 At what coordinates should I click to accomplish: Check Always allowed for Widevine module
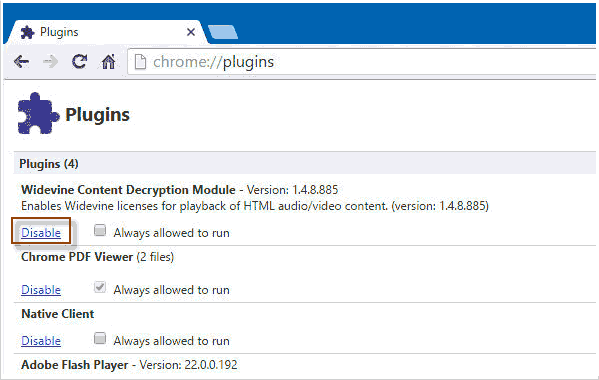point(100,230)
